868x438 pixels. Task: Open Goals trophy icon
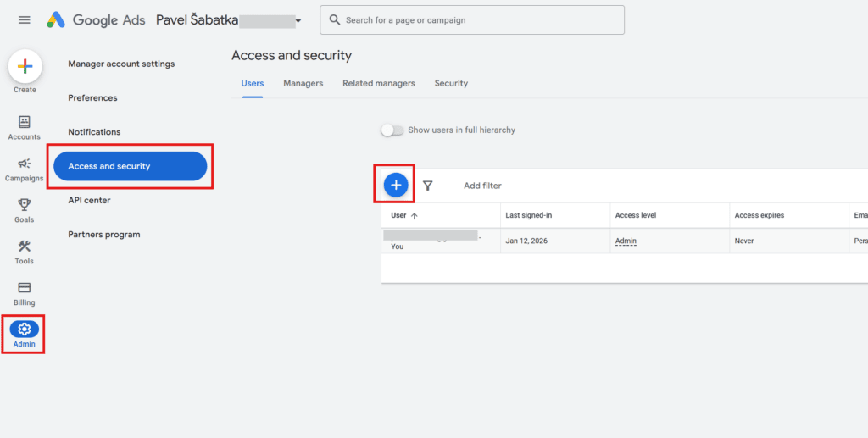click(x=25, y=205)
